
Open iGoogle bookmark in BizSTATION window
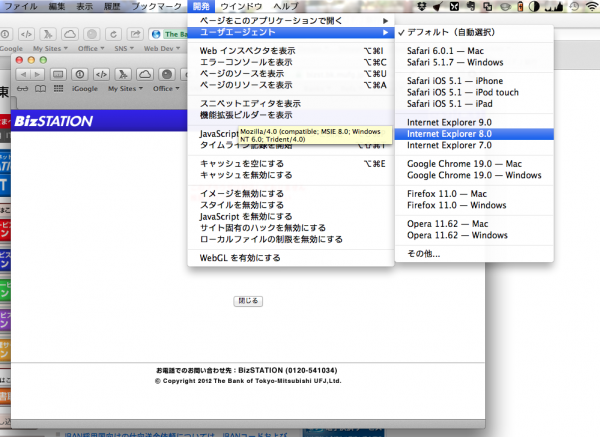point(85,89)
